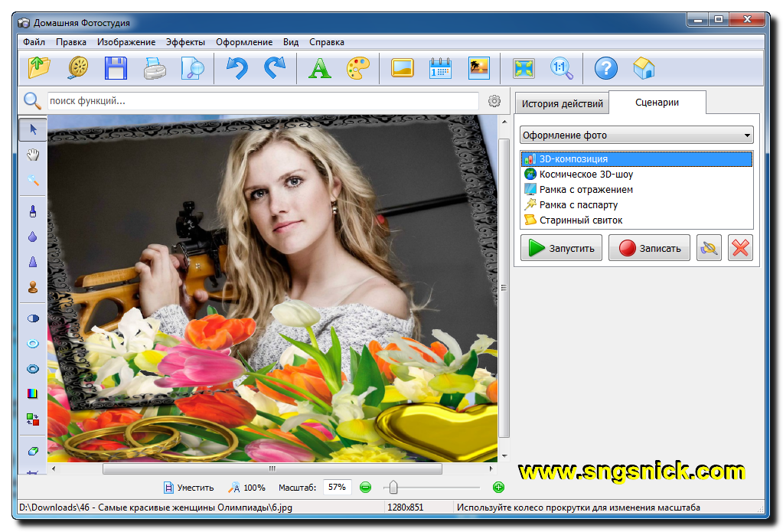Set actual size with the 1:1 magnifier
Screen dimensions: 783x532
tap(562, 68)
